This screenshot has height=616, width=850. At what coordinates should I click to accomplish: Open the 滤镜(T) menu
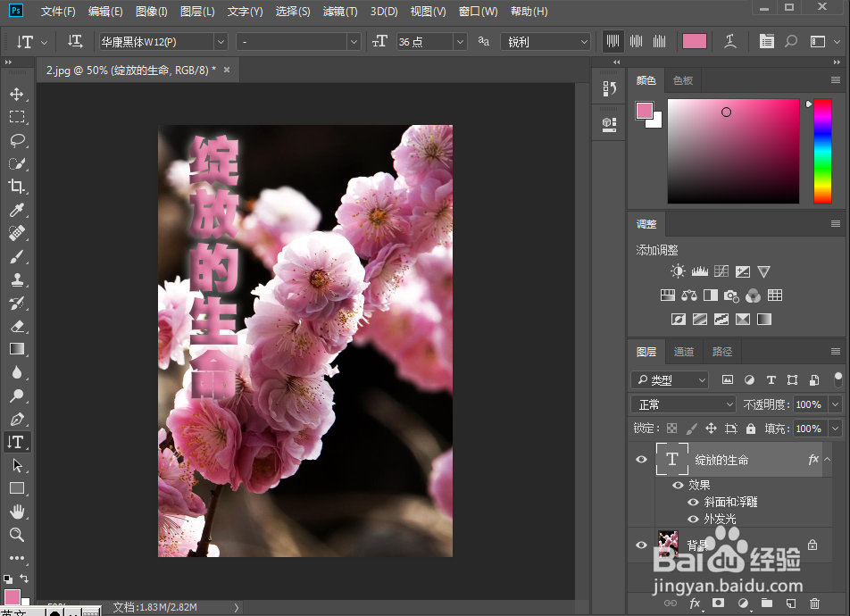click(340, 12)
